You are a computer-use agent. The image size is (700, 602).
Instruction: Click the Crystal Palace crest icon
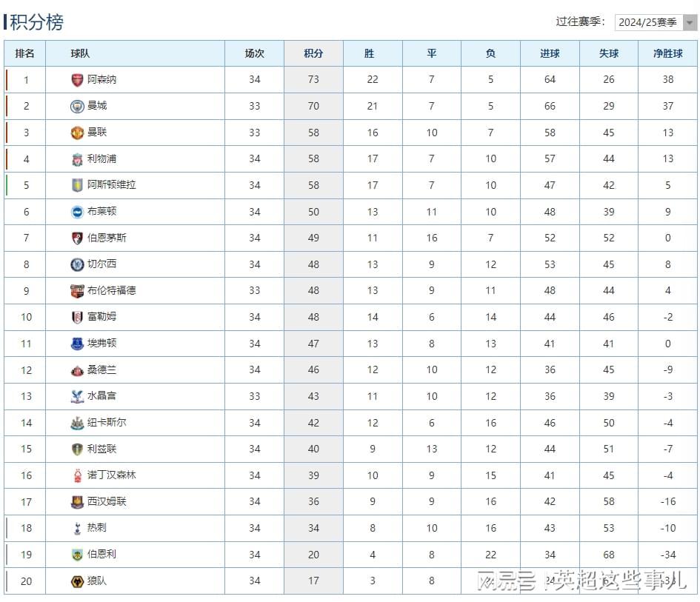(x=77, y=396)
